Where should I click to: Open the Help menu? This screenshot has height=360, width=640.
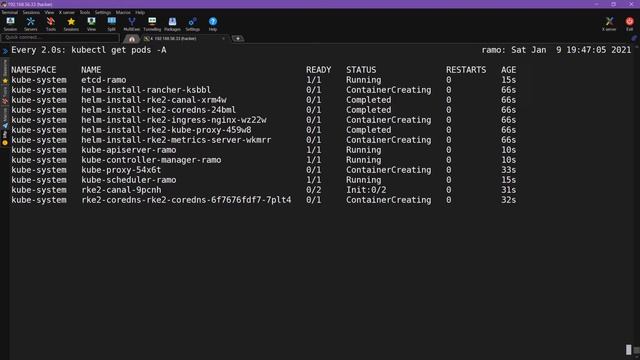coord(140,12)
